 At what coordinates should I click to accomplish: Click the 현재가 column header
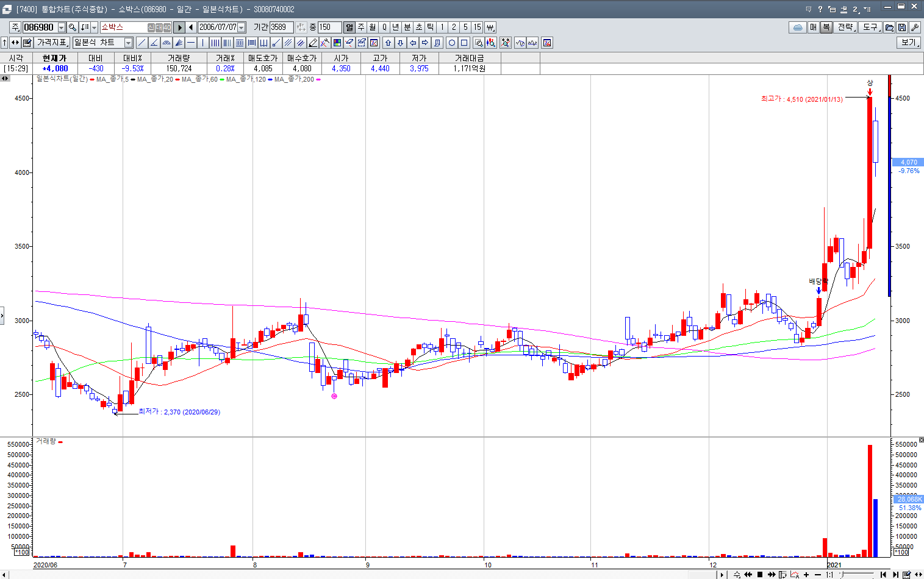click(54, 58)
